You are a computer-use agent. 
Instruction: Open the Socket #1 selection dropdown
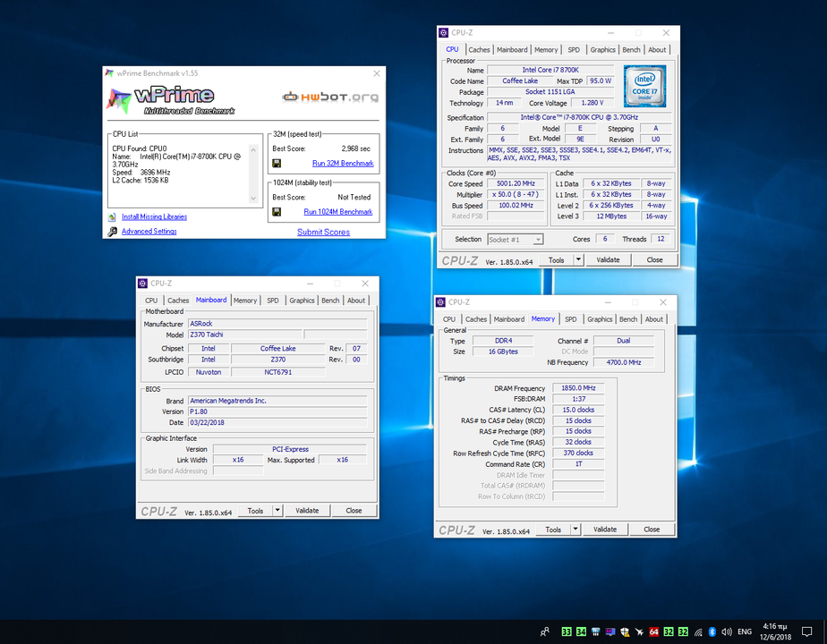(x=516, y=240)
